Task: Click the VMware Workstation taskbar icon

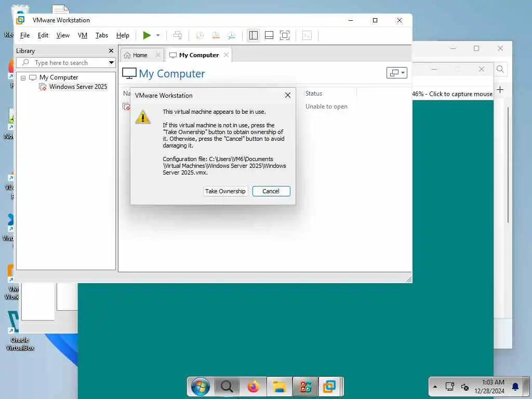Action: point(329,387)
